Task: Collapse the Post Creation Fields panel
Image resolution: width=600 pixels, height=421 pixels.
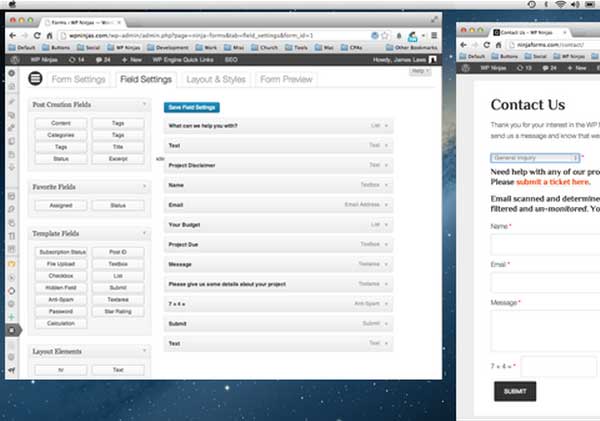Action: pos(144,104)
